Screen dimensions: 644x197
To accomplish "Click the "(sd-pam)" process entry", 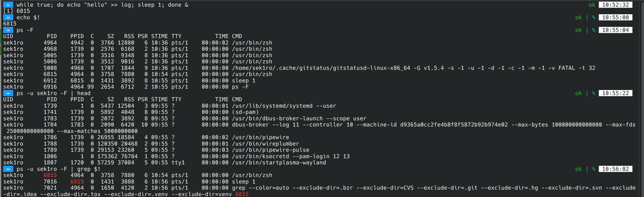I will [x=245, y=112].
